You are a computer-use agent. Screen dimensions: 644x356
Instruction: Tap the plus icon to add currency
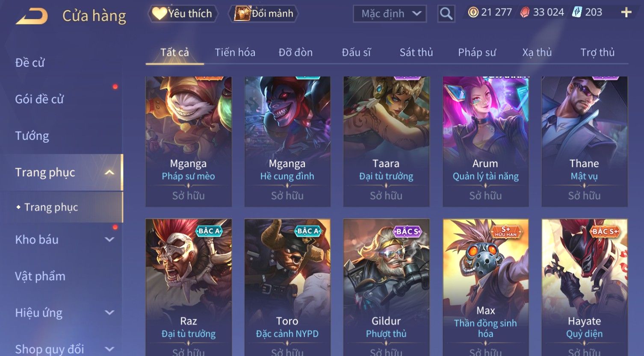coord(626,12)
